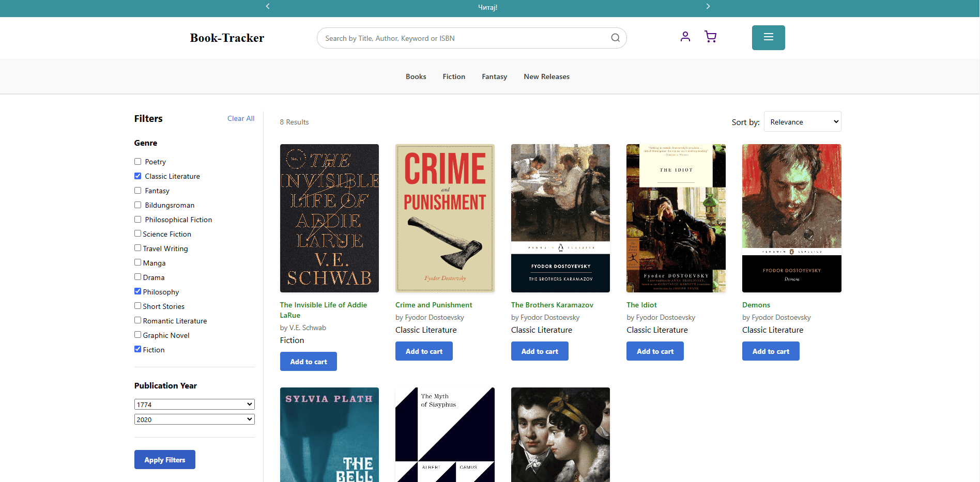Expand the 2020 end year dropdown
Image resolution: width=980 pixels, height=482 pixels.
[x=194, y=419]
